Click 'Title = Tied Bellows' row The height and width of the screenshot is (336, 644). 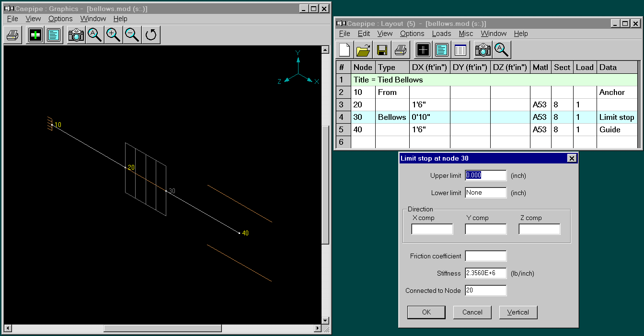tap(494, 80)
